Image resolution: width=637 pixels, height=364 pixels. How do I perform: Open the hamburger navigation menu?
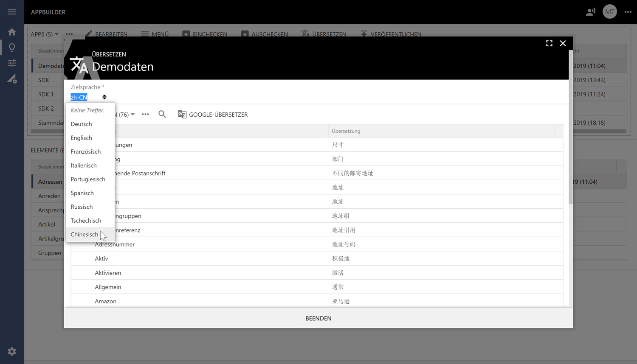(x=12, y=12)
